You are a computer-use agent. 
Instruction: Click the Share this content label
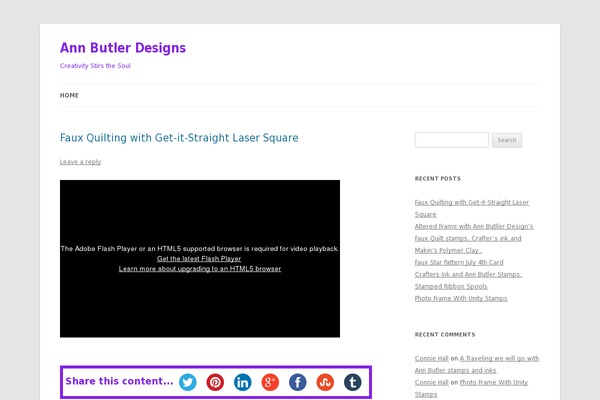click(x=119, y=381)
